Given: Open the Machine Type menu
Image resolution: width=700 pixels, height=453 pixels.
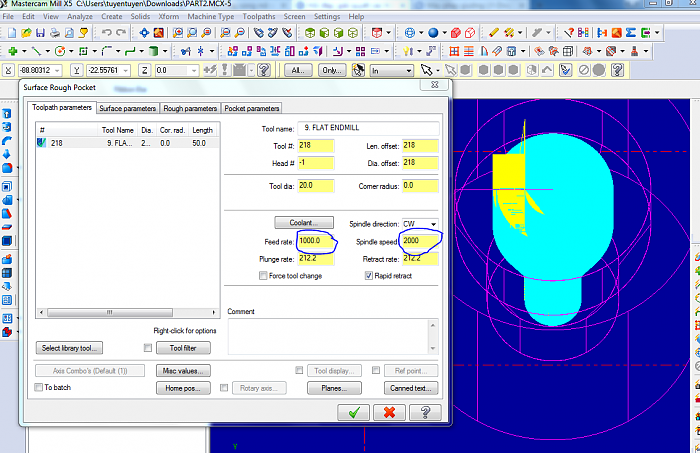Looking at the screenshot, I should 211,17.
